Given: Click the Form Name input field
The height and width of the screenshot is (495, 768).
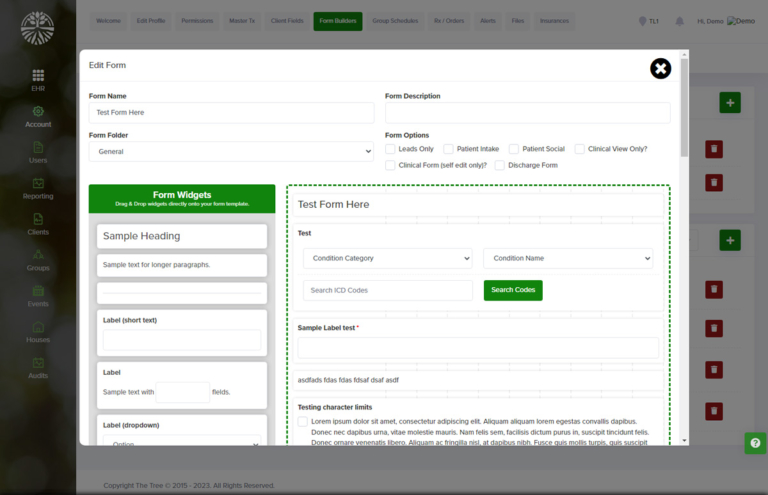Looking at the screenshot, I should pos(231,113).
